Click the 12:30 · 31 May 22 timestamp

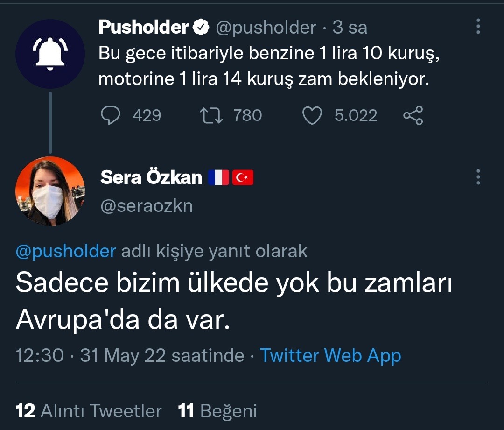tap(130, 356)
